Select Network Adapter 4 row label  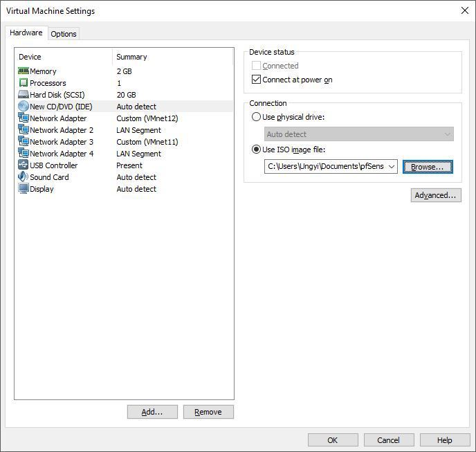(62, 154)
